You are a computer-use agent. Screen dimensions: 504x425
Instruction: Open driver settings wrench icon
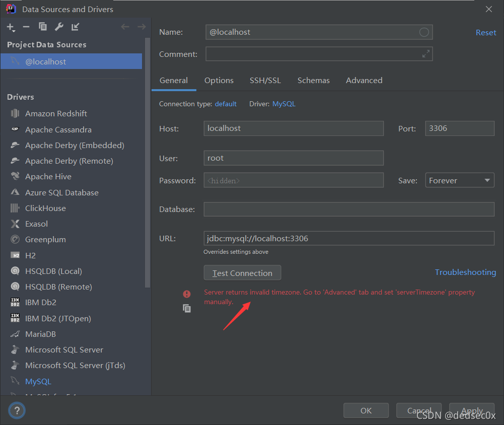click(x=59, y=27)
